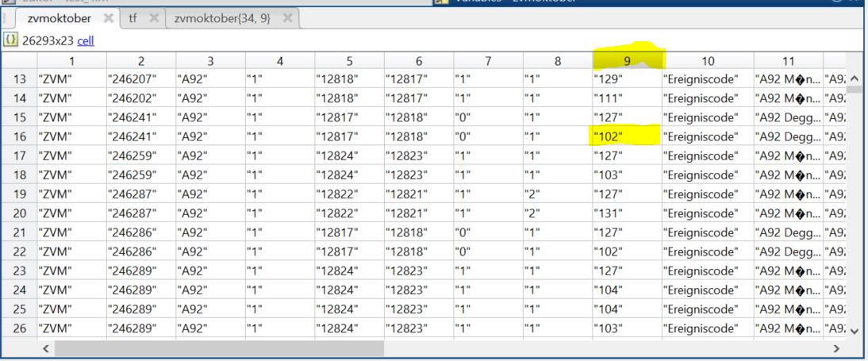The width and height of the screenshot is (868, 361).
Task: Click the blue "cell" class link
Action: point(86,40)
